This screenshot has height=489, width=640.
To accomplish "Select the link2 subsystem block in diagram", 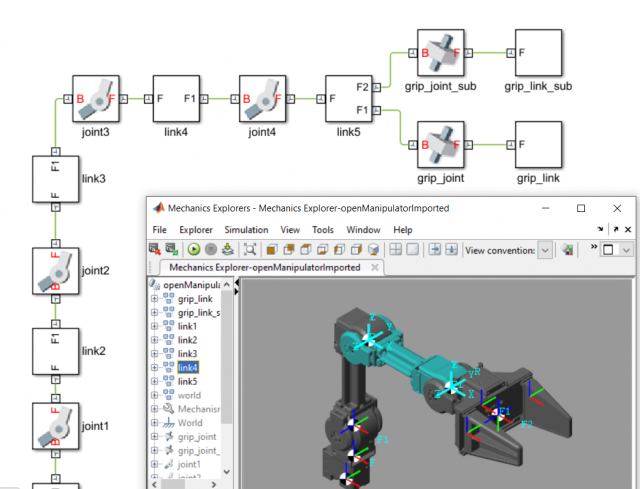I will [x=56, y=351].
